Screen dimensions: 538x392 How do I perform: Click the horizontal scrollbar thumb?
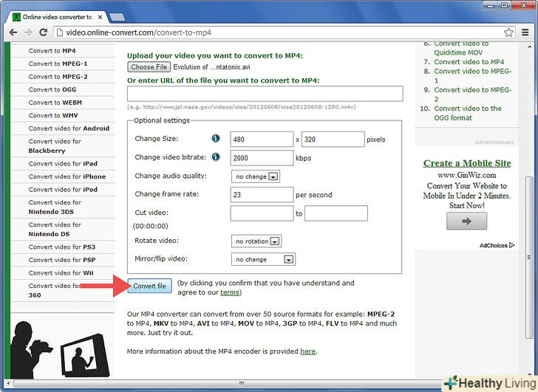pos(242,383)
